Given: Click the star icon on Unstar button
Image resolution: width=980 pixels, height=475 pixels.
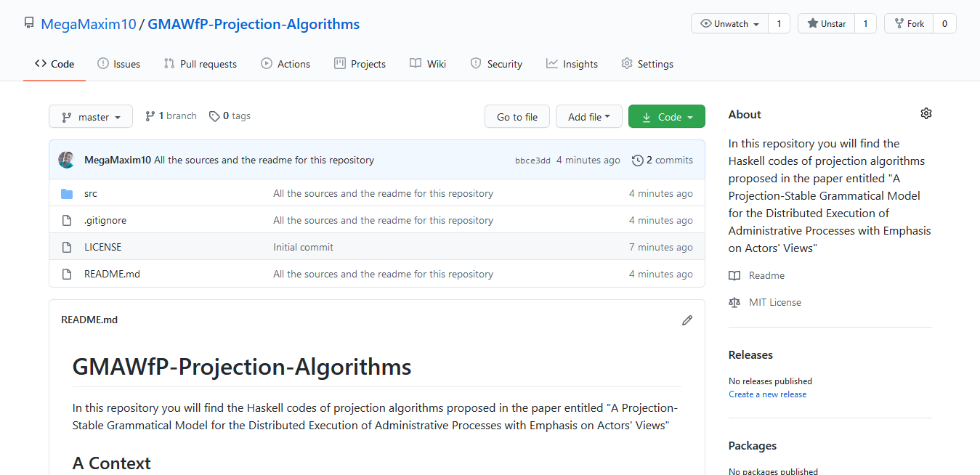Looking at the screenshot, I should pyautogui.click(x=812, y=23).
